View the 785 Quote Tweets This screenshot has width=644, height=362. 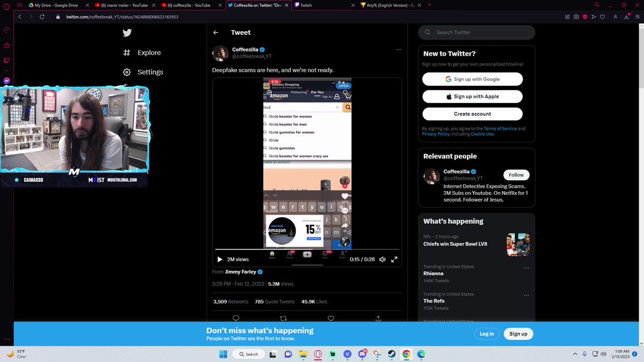pyautogui.click(x=275, y=302)
